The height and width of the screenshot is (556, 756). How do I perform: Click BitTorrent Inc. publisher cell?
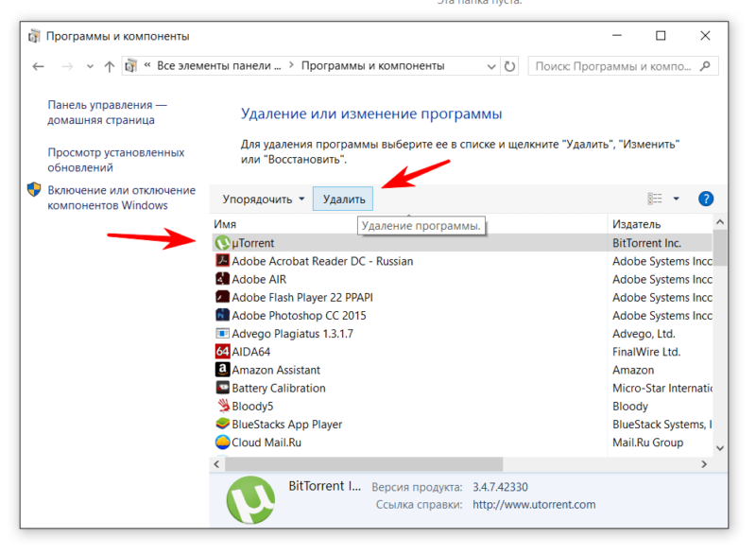point(646,243)
